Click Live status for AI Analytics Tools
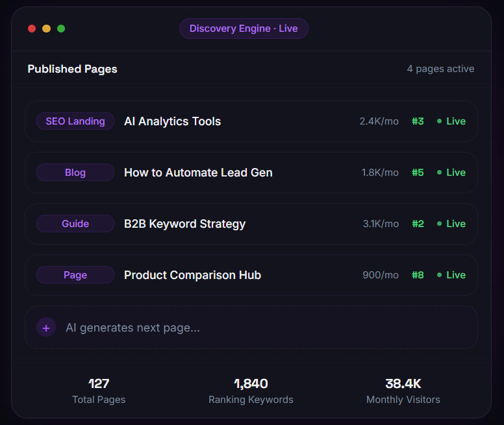The width and height of the screenshot is (504, 425). click(x=451, y=121)
